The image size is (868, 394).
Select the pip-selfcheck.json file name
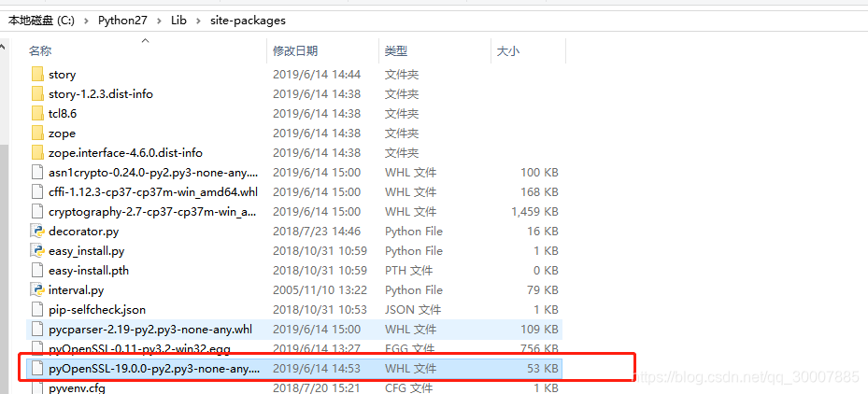(97, 310)
